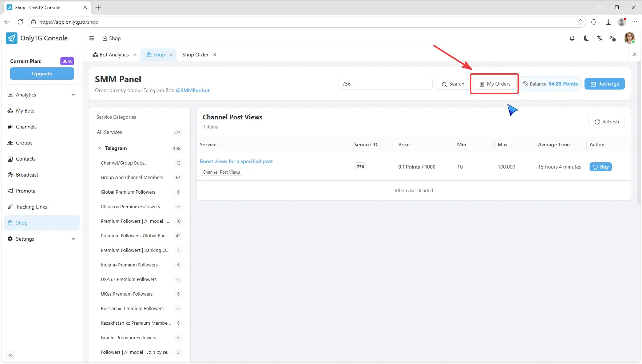
Task: Select Channel/Group Boost category
Action: pyautogui.click(x=139, y=163)
